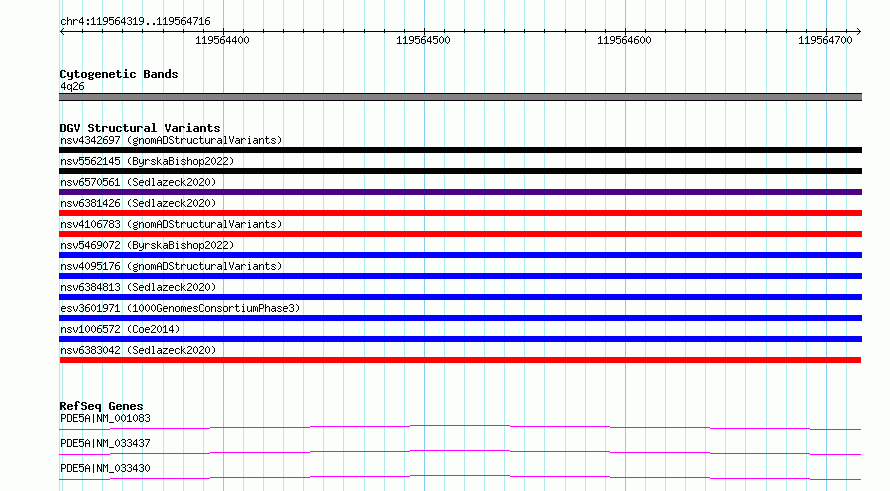Click the magenta line under PDE5A|NM_033430

click(460, 477)
